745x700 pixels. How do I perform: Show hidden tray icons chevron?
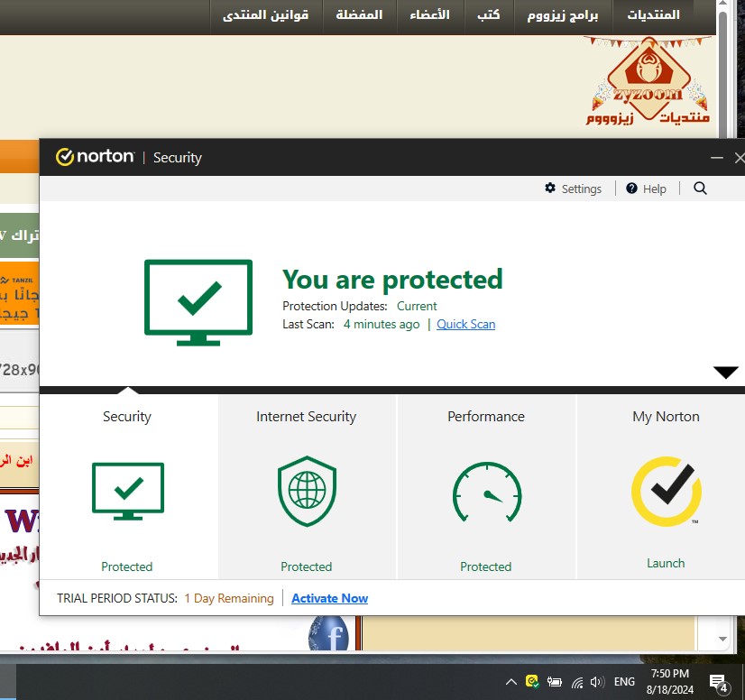[510, 682]
